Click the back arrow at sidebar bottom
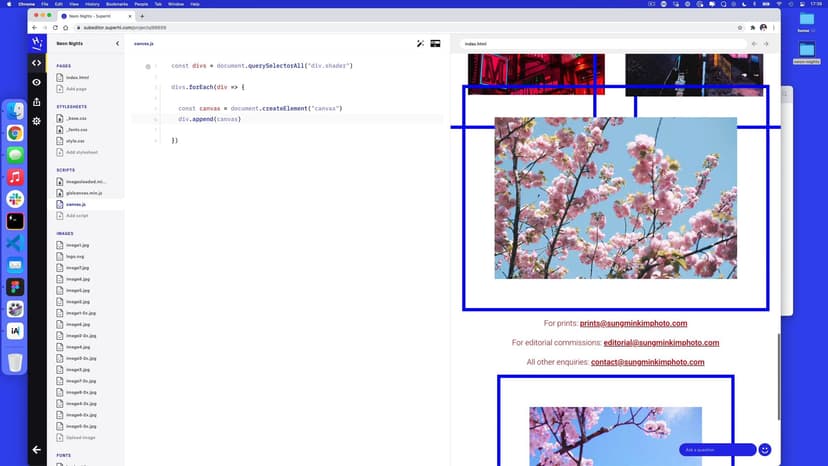 click(x=37, y=449)
